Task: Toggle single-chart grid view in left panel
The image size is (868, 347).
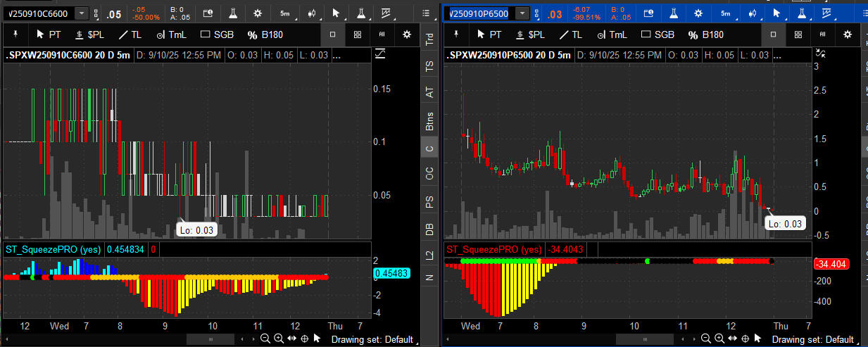Action: click(x=333, y=34)
